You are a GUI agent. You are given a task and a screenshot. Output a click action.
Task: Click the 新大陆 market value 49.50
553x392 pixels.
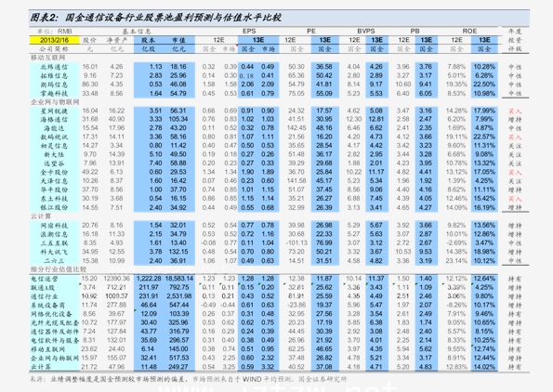point(178,154)
